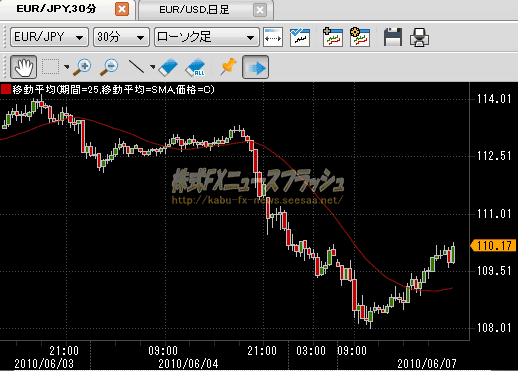
Task: Open the add indicator chart icon
Action: [x=333, y=37]
